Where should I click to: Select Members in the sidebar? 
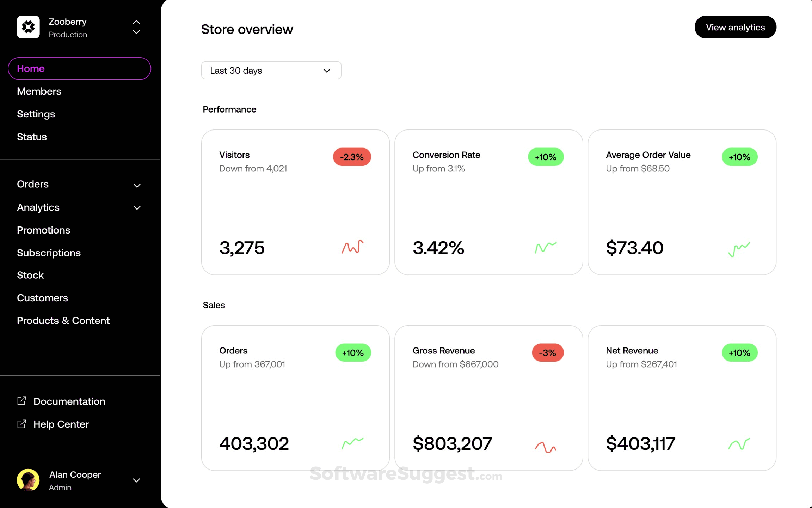(39, 91)
